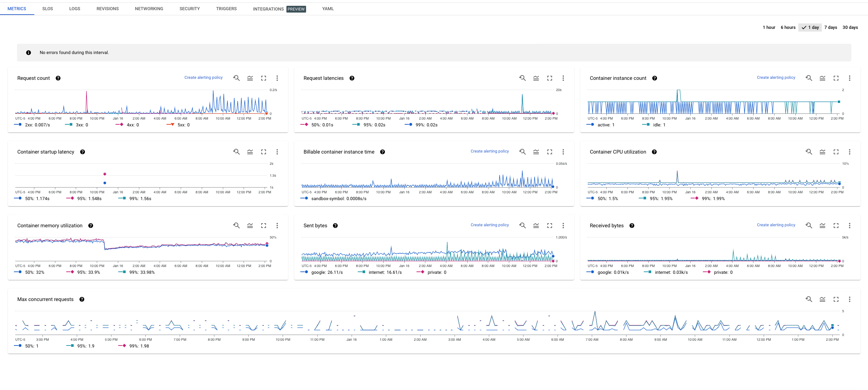Toggle legend on Container CPU utilization chart
The width and height of the screenshot is (868, 390).
click(822, 152)
